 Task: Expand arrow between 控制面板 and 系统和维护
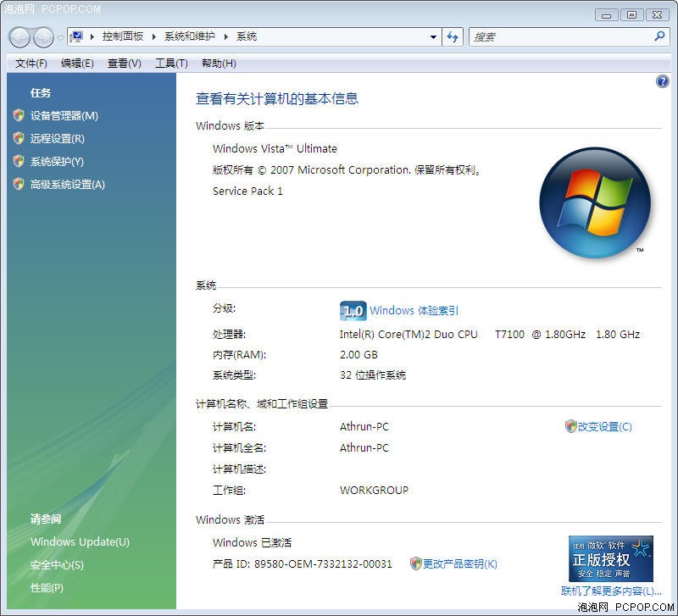(153, 36)
